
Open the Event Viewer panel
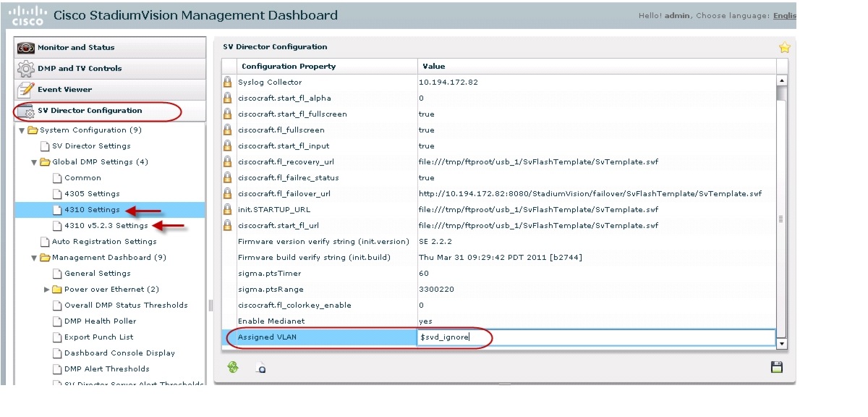click(x=110, y=90)
